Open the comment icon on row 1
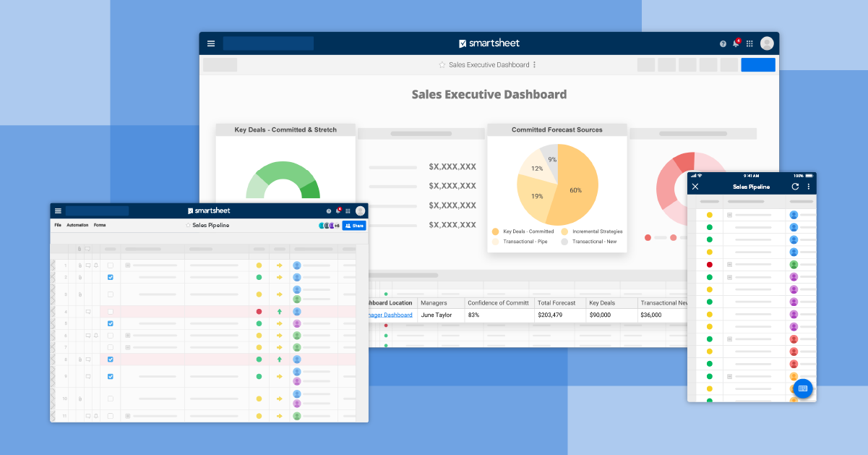868x455 pixels. click(87, 265)
